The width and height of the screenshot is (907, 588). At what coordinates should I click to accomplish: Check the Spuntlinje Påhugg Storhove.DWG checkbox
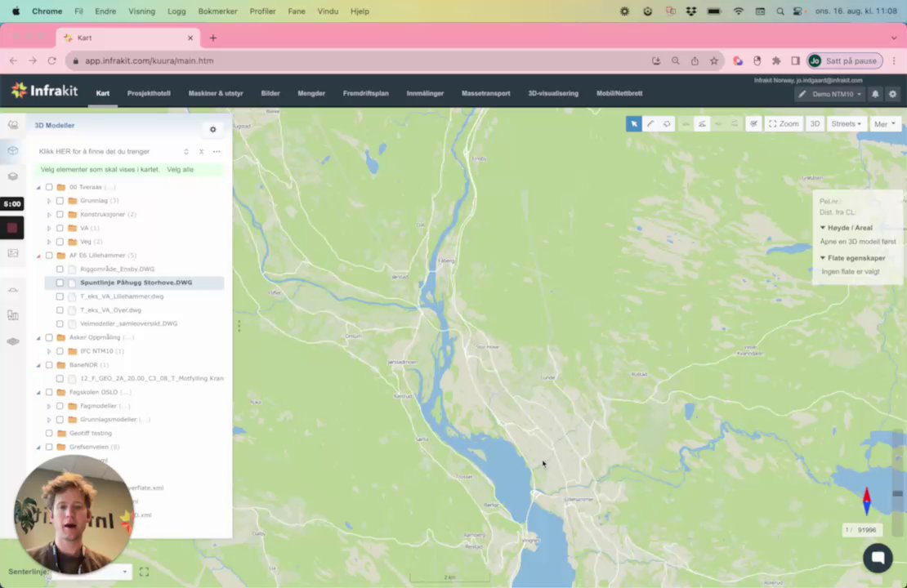click(60, 283)
